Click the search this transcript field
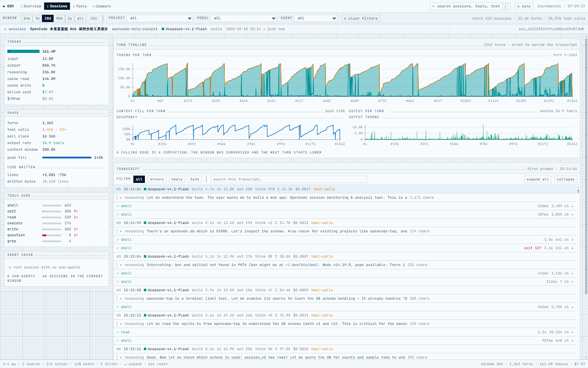Viewport: 588px width, 368px height. pyautogui.click(x=289, y=179)
